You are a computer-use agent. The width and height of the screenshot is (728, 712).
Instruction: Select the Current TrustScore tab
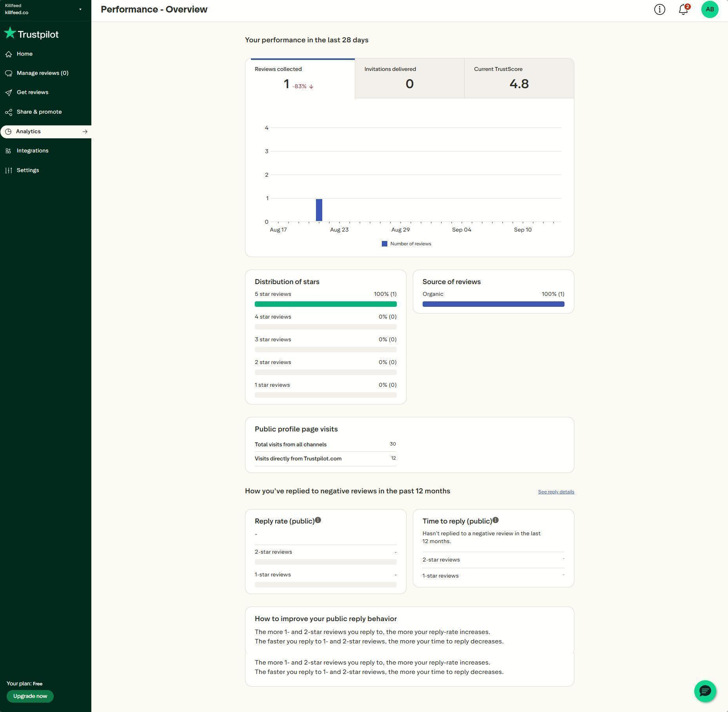[519, 78]
